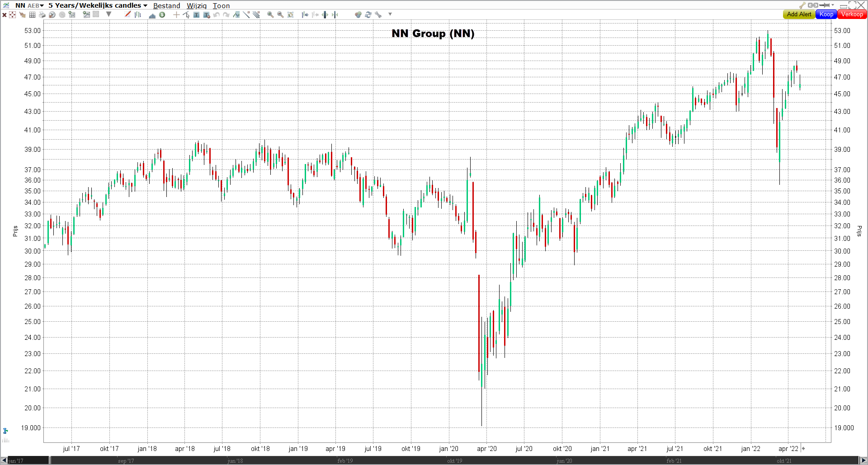Click the shift bars right arrow icon

tap(305, 15)
